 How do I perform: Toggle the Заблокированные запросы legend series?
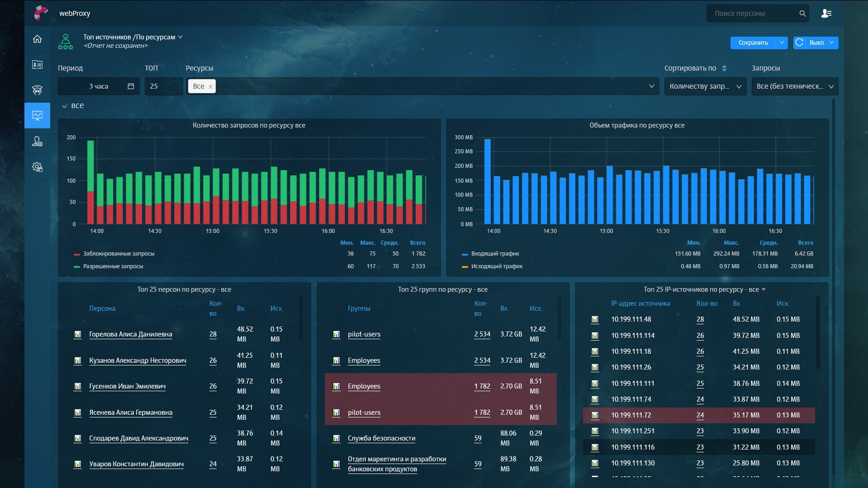click(119, 254)
